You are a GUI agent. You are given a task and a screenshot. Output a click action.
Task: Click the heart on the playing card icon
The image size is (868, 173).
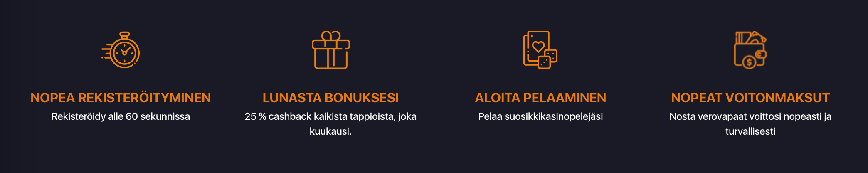coord(538,46)
